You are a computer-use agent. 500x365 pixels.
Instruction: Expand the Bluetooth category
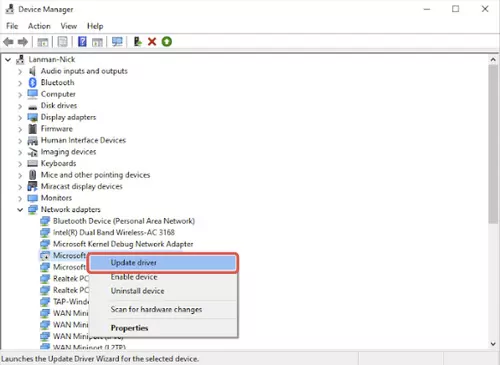20,83
